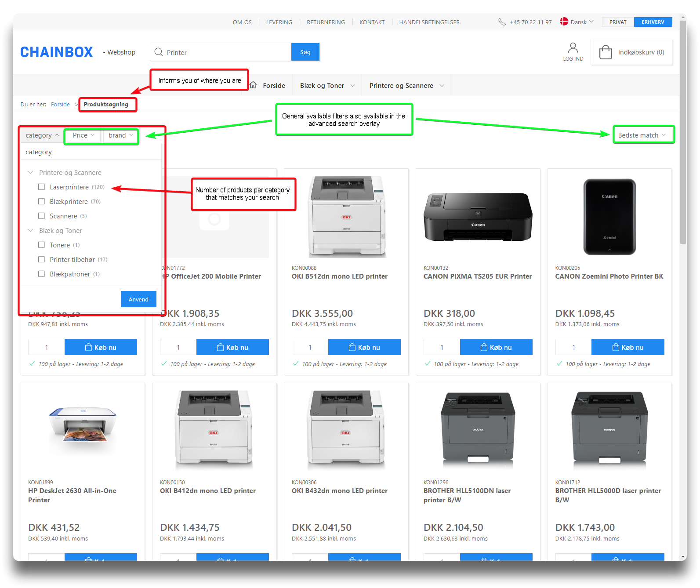
Task: Open the Indkøbskurv shopping bag icon
Action: pyautogui.click(x=606, y=52)
